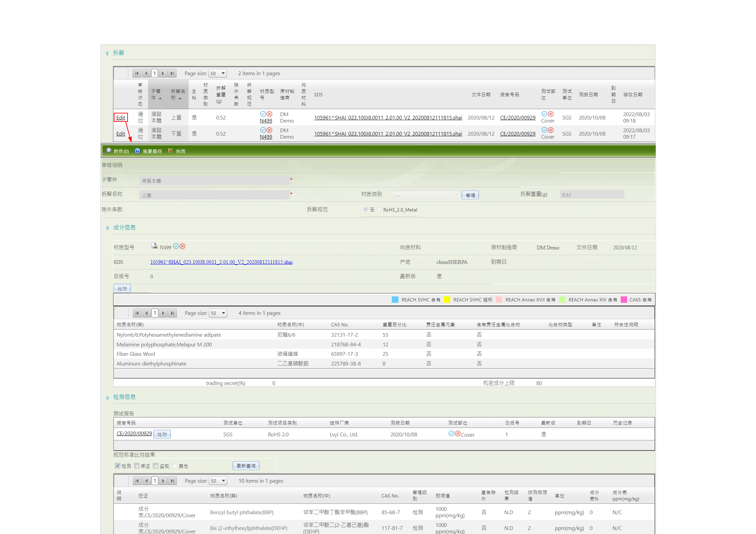Edit the 上蓋 row
Screen dimensions: 756x534
pos(121,117)
